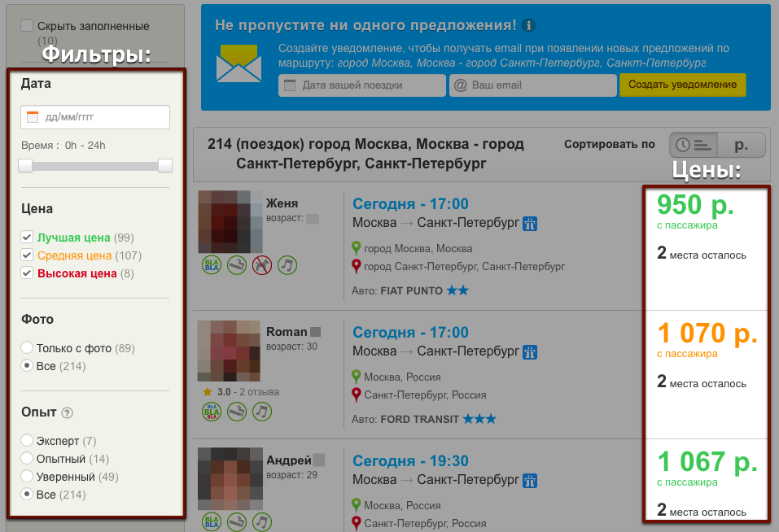Uncheck the Лучшая цена checkbox
The width and height of the screenshot is (779, 532).
pos(27,238)
